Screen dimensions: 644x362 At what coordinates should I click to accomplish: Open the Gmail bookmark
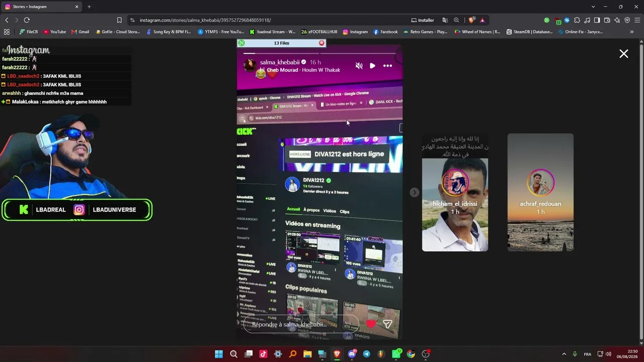pos(80,32)
